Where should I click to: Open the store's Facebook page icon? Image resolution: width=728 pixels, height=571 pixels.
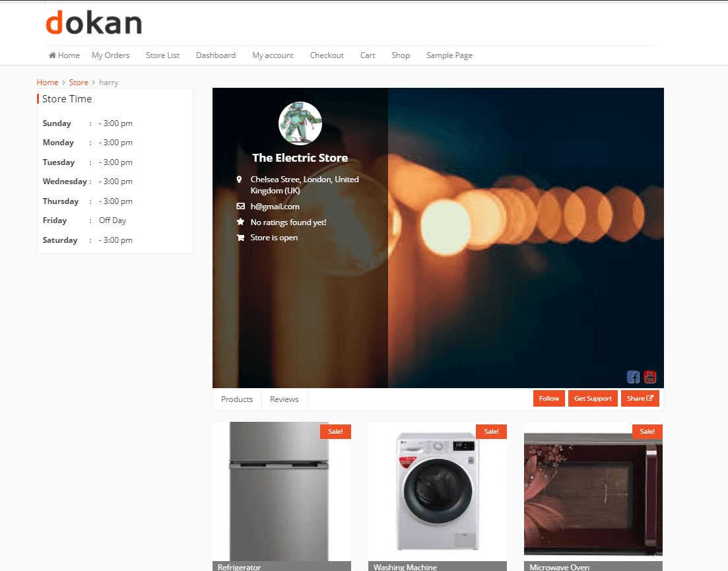click(x=633, y=377)
